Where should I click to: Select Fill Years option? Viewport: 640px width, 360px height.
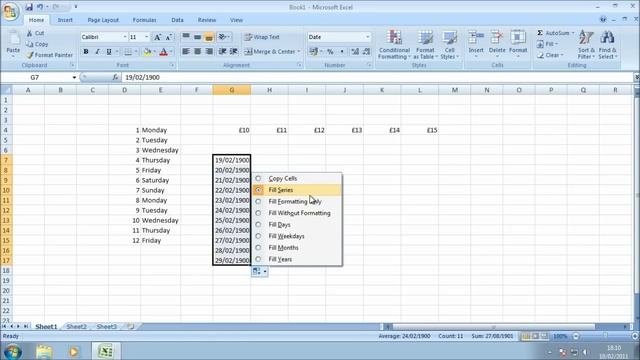(x=297, y=259)
